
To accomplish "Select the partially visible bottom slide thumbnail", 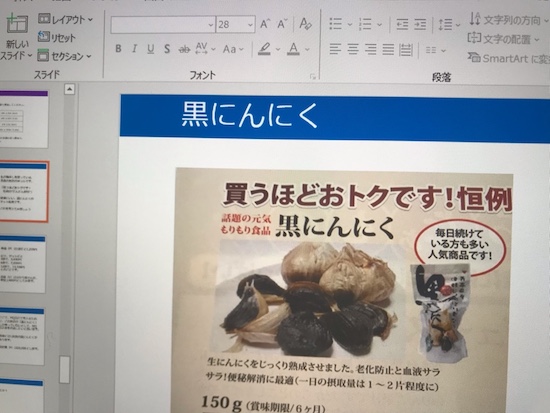I will pos(21,397).
